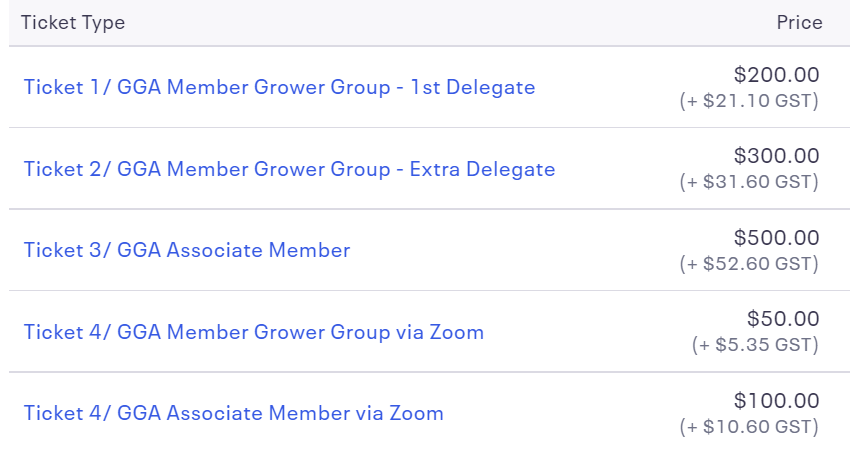Open Ticket 1 GGA Member Grower Group 1st Delegate
850x461 pixels.
pyautogui.click(x=279, y=87)
